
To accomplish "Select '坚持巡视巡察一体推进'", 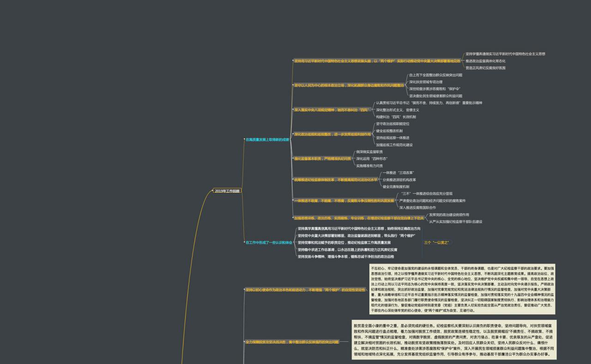I will (392, 137).
